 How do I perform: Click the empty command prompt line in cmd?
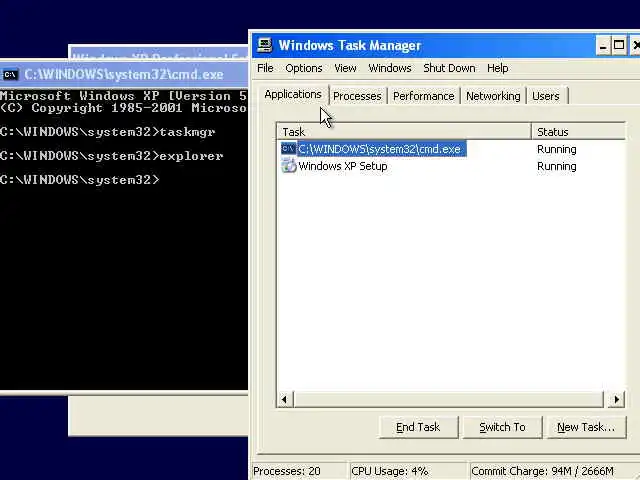tap(80, 180)
